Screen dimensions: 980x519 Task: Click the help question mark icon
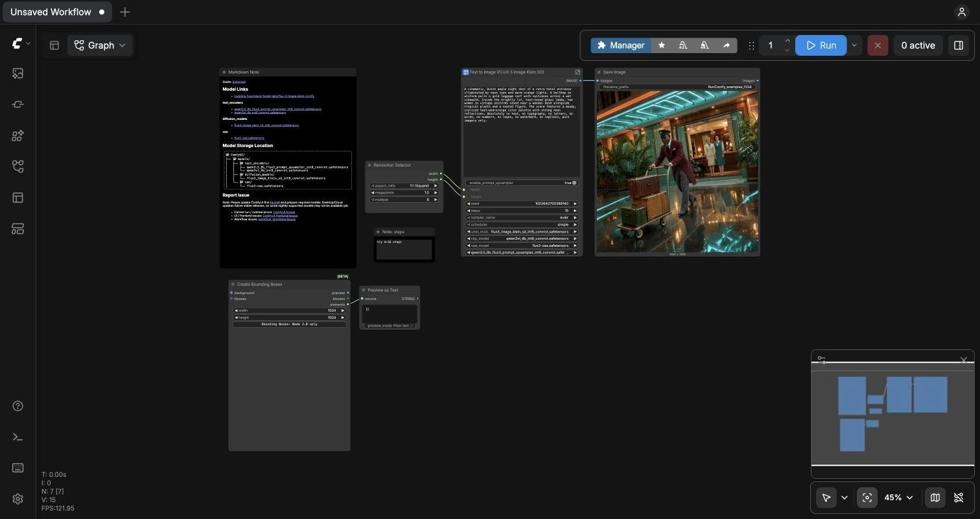[17, 406]
